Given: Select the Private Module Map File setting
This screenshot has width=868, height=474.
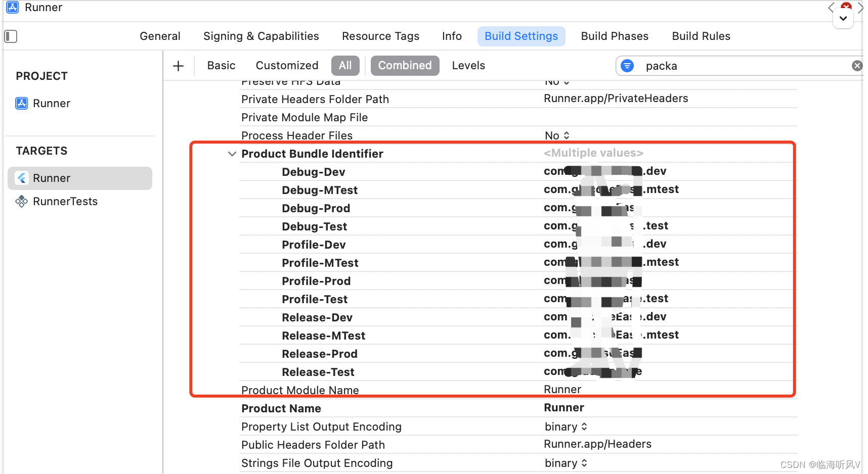Looking at the screenshot, I should [x=305, y=117].
